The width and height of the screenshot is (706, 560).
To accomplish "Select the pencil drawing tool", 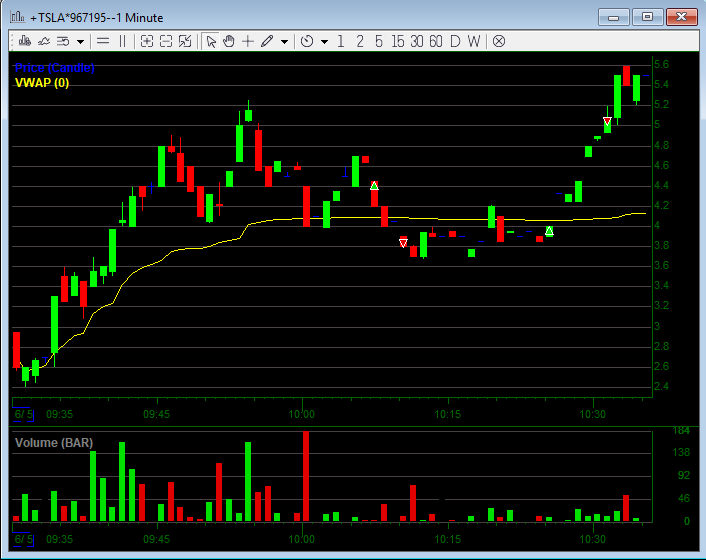I will (267, 41).
